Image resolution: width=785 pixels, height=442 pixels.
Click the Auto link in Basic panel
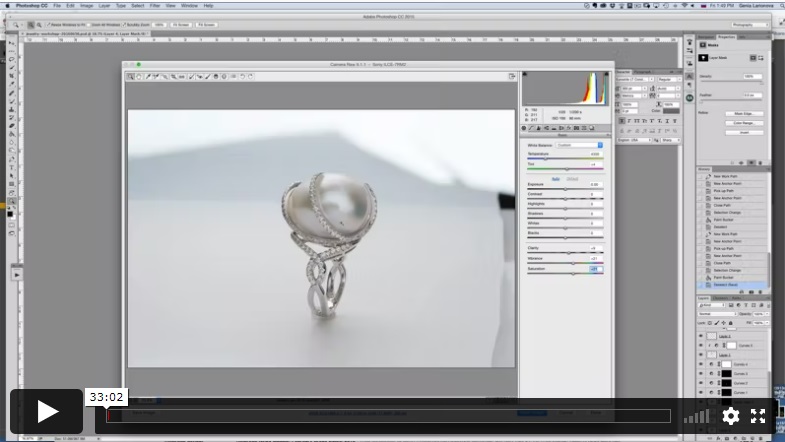tap(556, 179)
